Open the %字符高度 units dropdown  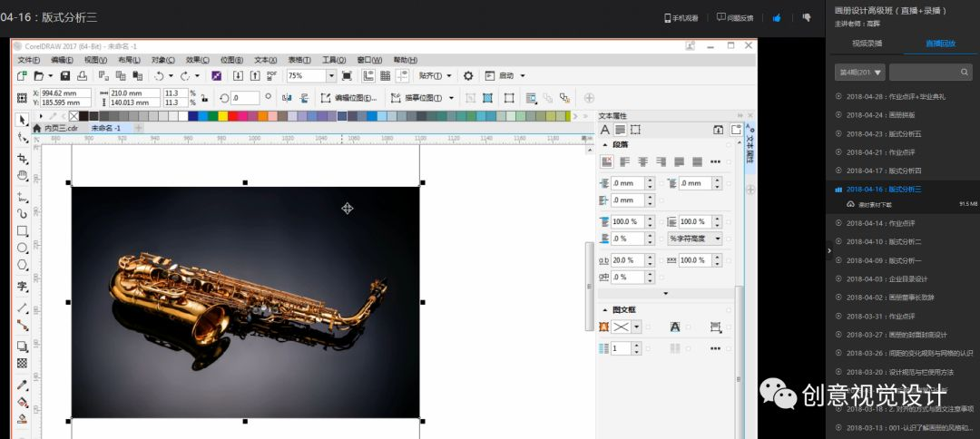pos(694,239)
